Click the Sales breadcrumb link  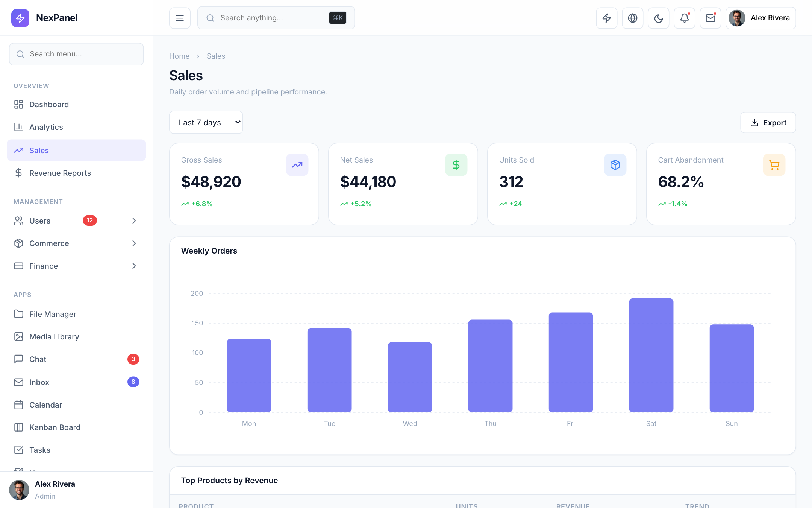pos(216,56)
